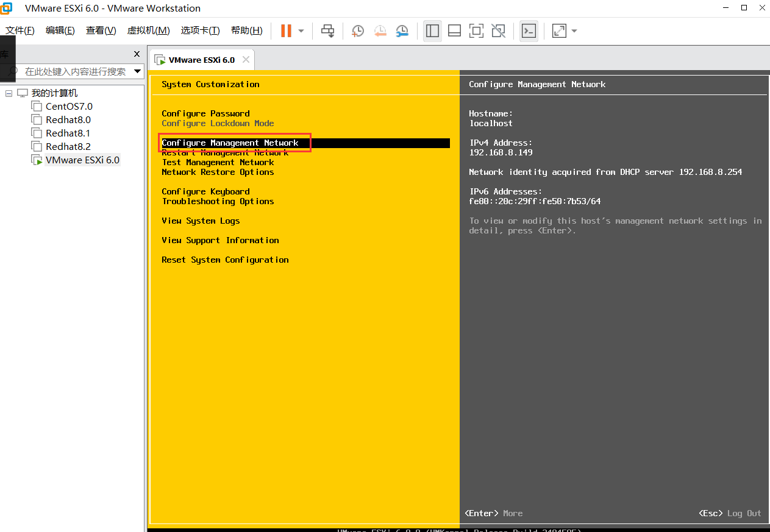Viewport: 770px width, 532px height.
Task: Enter full screen mode icon
Action: click(476, 30)
